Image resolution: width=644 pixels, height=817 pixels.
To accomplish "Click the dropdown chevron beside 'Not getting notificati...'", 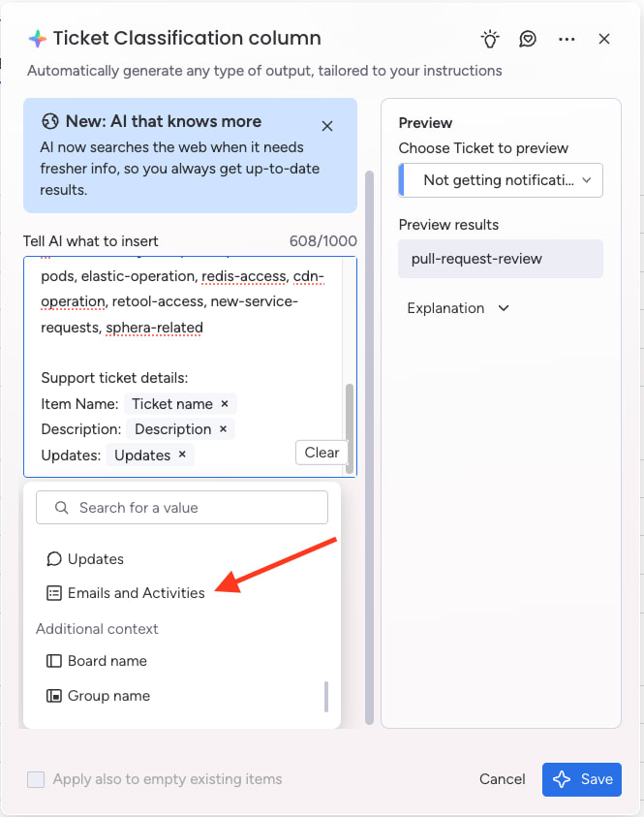I will pyautogui.click(x=587, y=180).
